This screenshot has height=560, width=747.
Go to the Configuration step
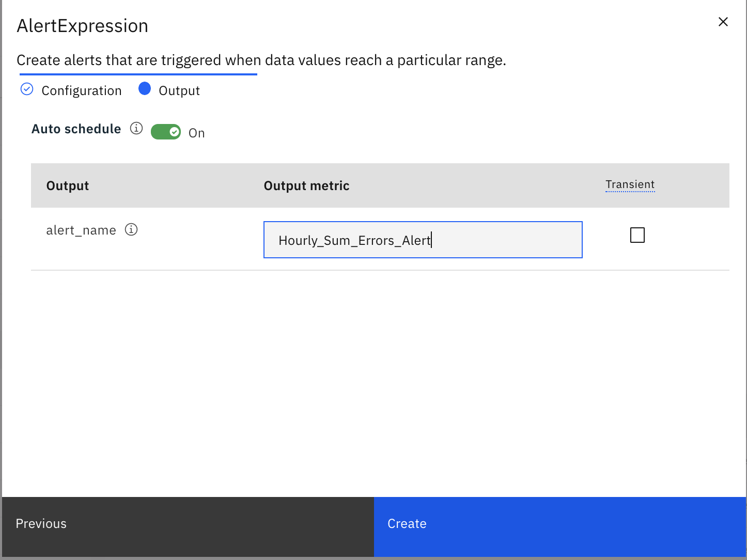(x=71, y=90)
